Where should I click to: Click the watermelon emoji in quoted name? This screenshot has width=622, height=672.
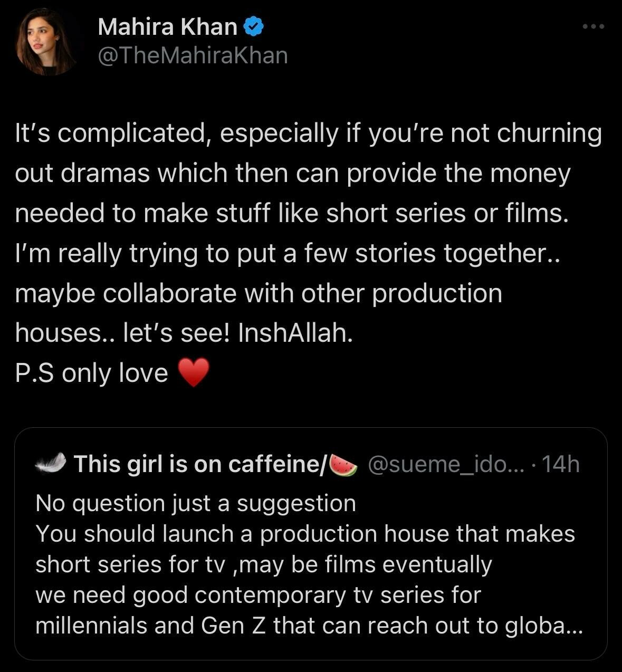343,465
